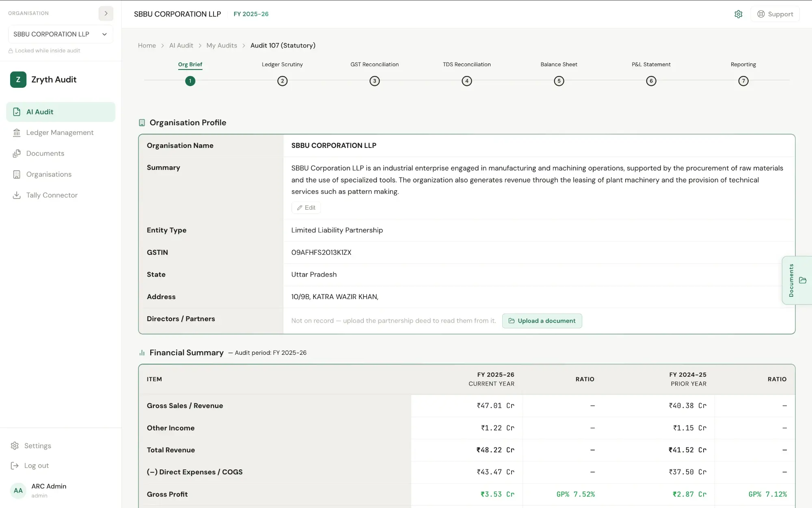Open the Documents side panel tab
The height and width of the screenshot is (508, 812).
[797, 280]
